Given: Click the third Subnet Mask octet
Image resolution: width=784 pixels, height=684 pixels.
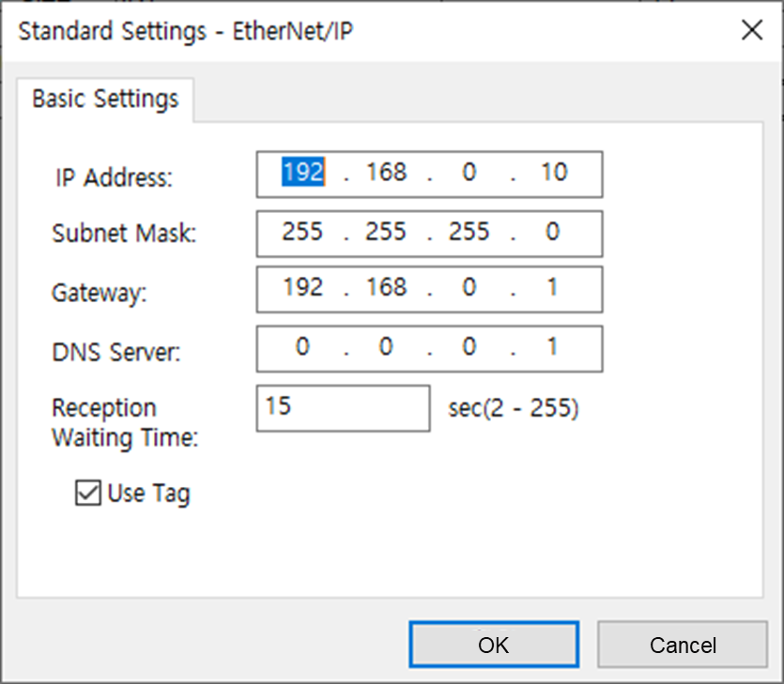Looking at the screenshot, I should pyautogui.click(x=469, y=233).
